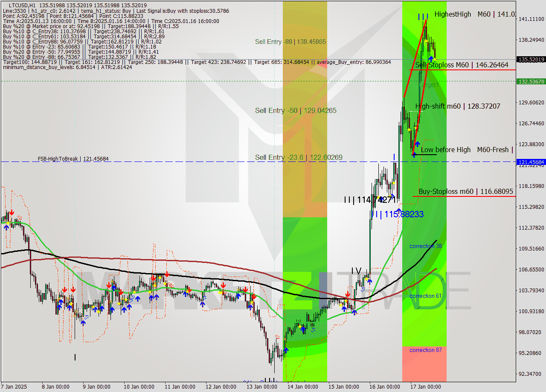Click the '15 Jan 00:00' date label
The width and height of the screenshot is (546, 392).
[x=343, y=387]
